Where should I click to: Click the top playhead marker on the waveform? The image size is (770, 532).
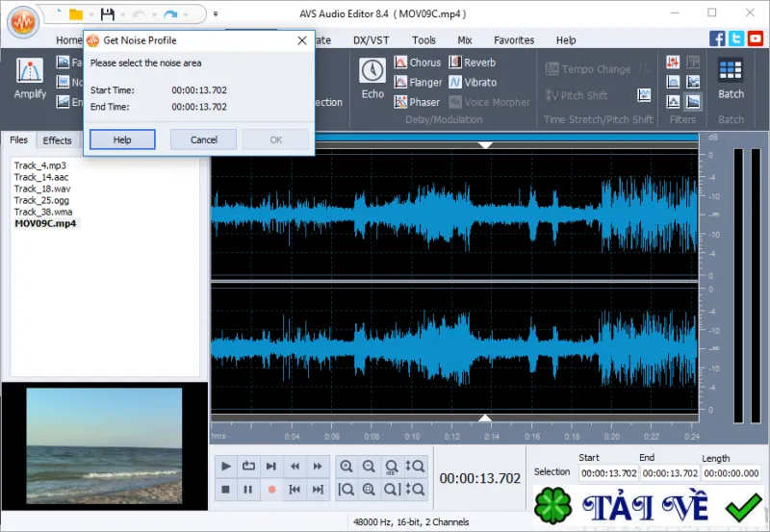485,145
